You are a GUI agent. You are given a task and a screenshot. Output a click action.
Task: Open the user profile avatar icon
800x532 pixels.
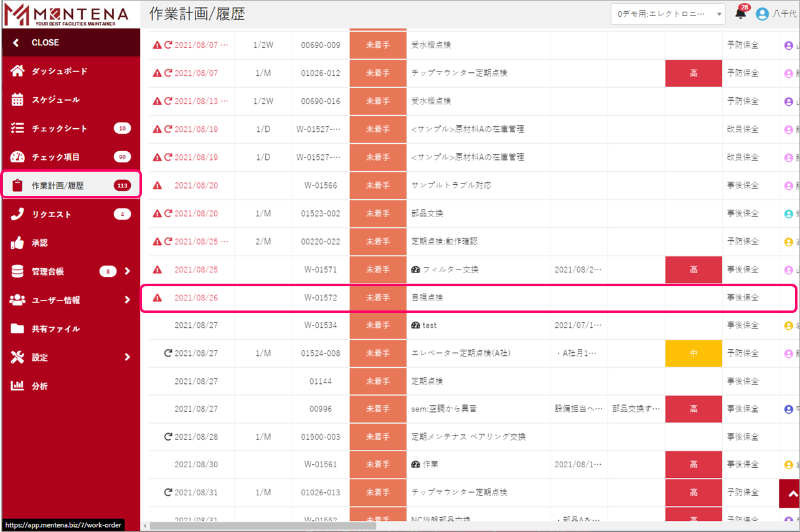click(x=762, y=14)
